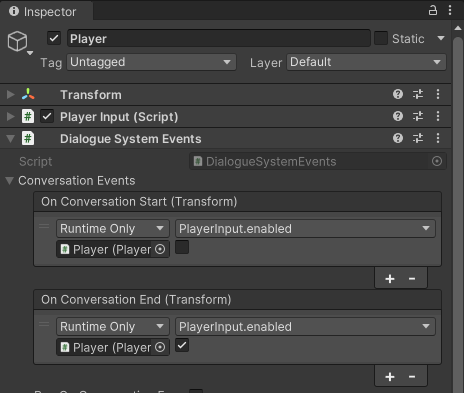Open Transform component context menu
Viewport: 464px width, 393px height.
438,94
